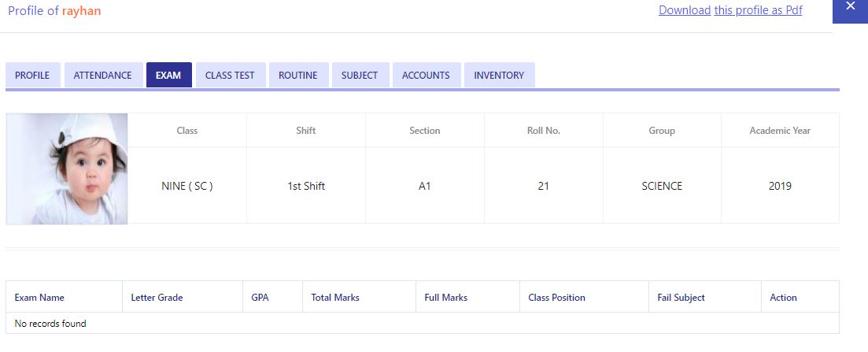Click the student profile photo

coord(67,169)
